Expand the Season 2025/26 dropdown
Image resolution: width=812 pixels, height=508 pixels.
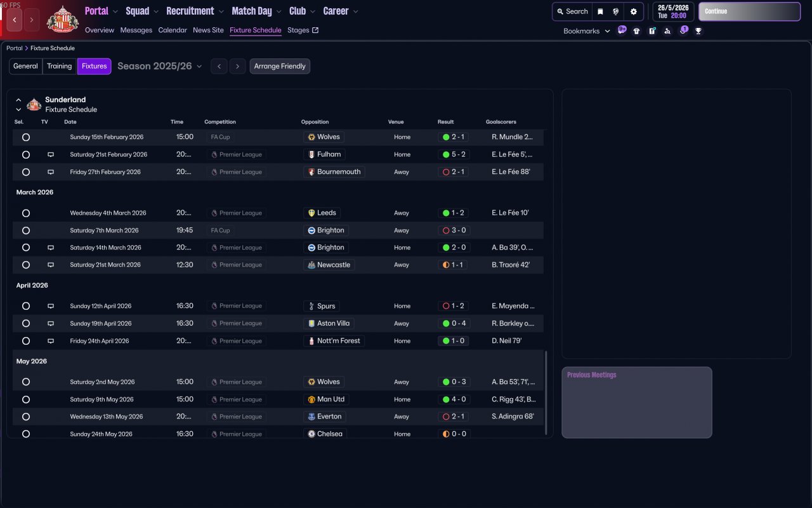pos(160,66)
